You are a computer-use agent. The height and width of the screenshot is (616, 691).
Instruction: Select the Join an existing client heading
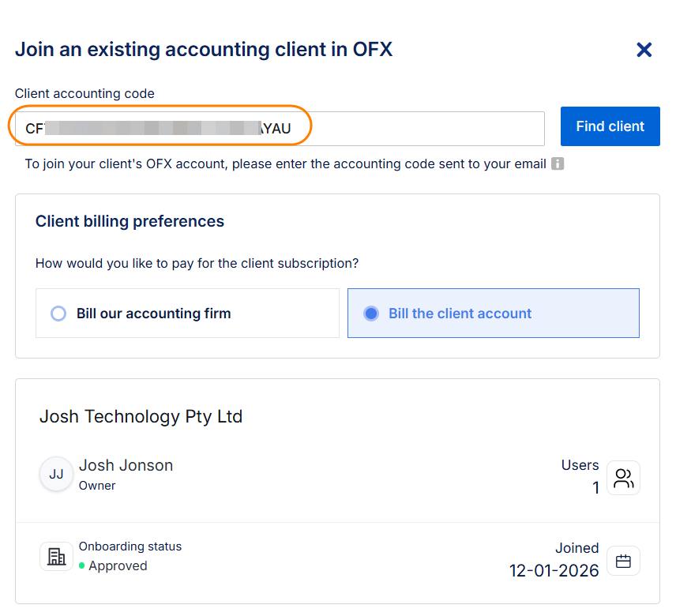(204, 49)
